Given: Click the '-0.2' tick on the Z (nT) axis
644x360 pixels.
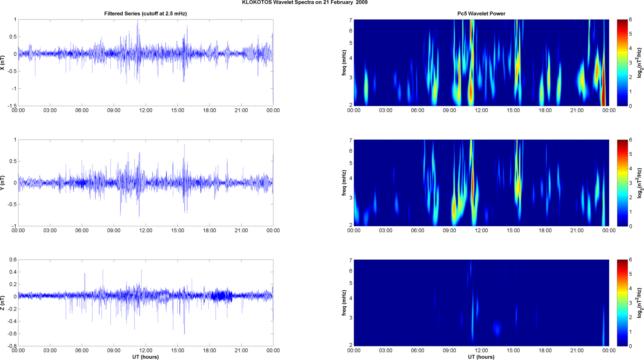Looking at the screenshot, I should coord(12,309).
